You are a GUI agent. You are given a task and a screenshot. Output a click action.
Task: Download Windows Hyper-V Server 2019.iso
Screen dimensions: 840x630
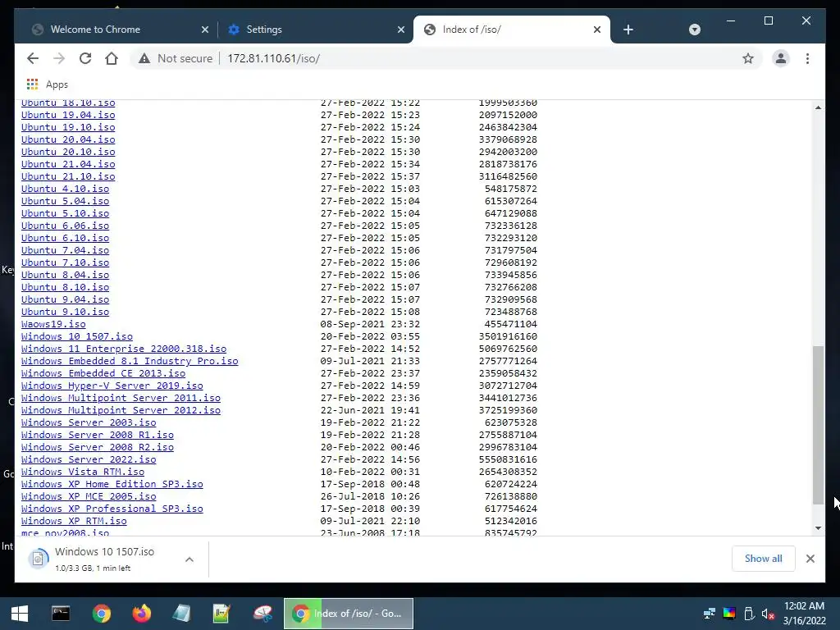tap(112, 386)
